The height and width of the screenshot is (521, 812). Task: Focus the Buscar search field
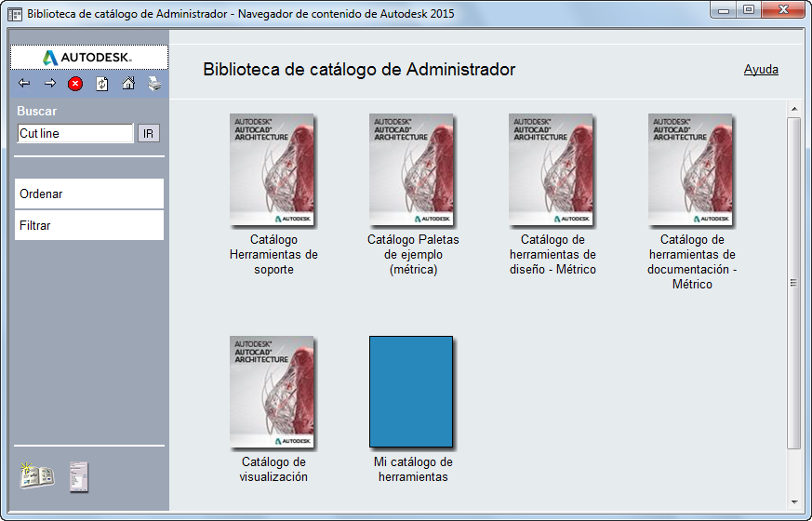[x=75, y=133]
